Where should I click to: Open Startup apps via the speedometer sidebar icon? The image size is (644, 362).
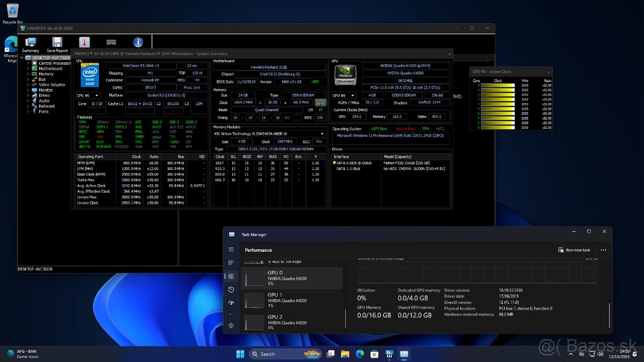click(x=230, y=302)
